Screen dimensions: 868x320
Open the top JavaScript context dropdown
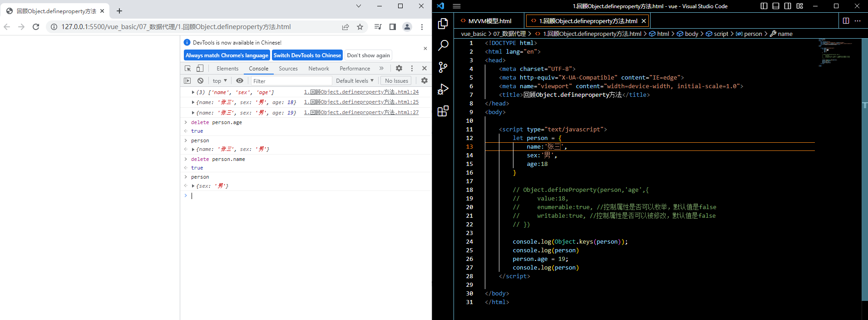[220, 80]
